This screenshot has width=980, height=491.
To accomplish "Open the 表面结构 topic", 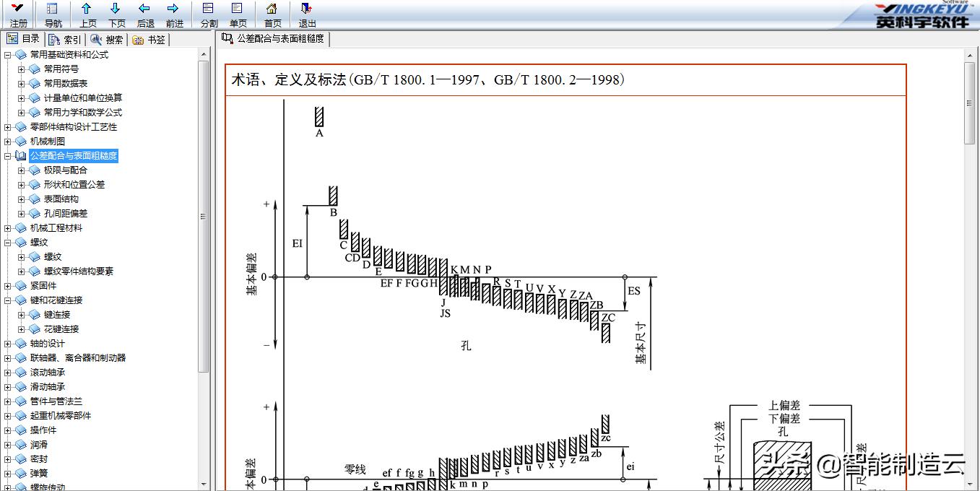I will point(61,199).
